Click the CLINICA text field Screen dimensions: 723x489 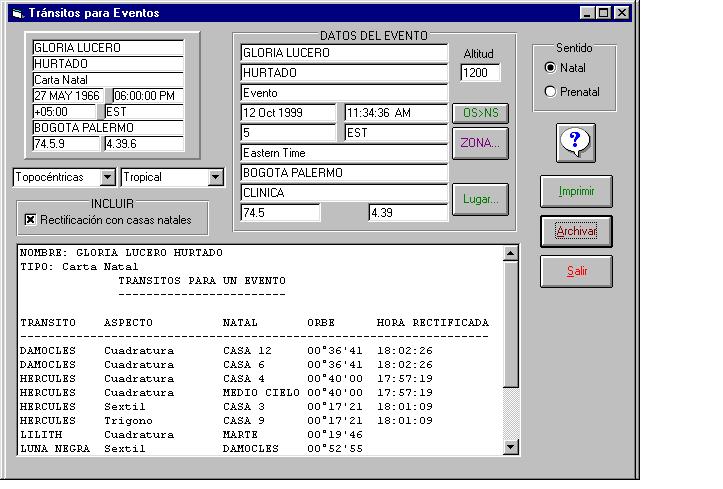pyautogui.click(x=344, y=193)
